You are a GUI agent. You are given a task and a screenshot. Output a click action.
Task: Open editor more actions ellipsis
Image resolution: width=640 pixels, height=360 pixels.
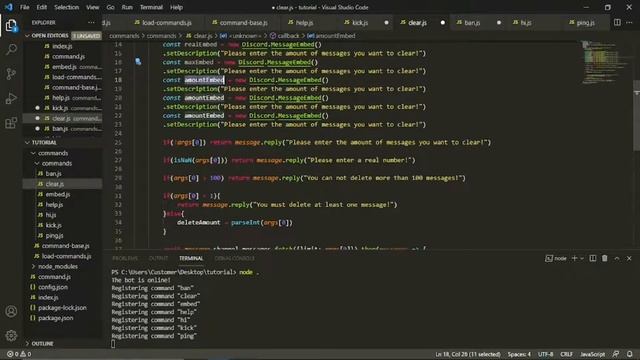click(x=629, y=22)
